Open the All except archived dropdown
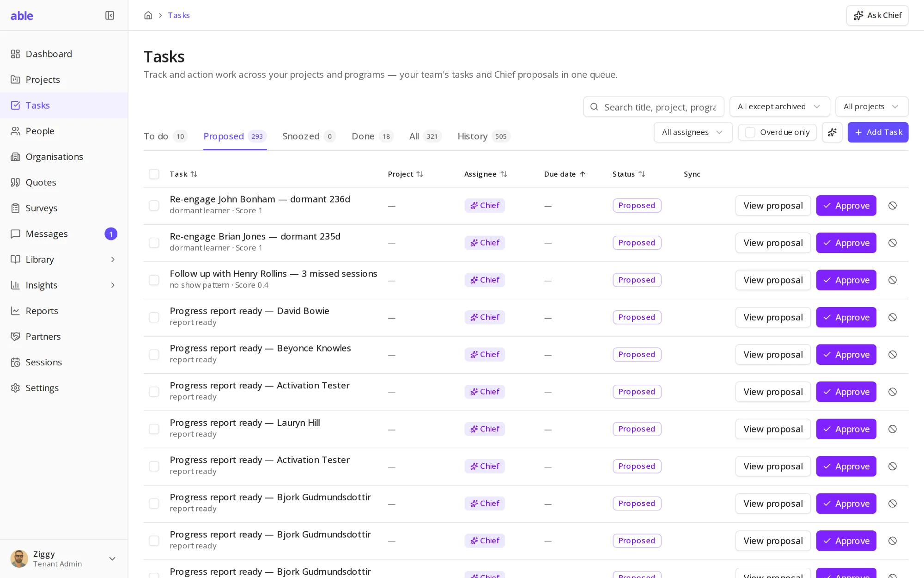 tap(779, 107)
